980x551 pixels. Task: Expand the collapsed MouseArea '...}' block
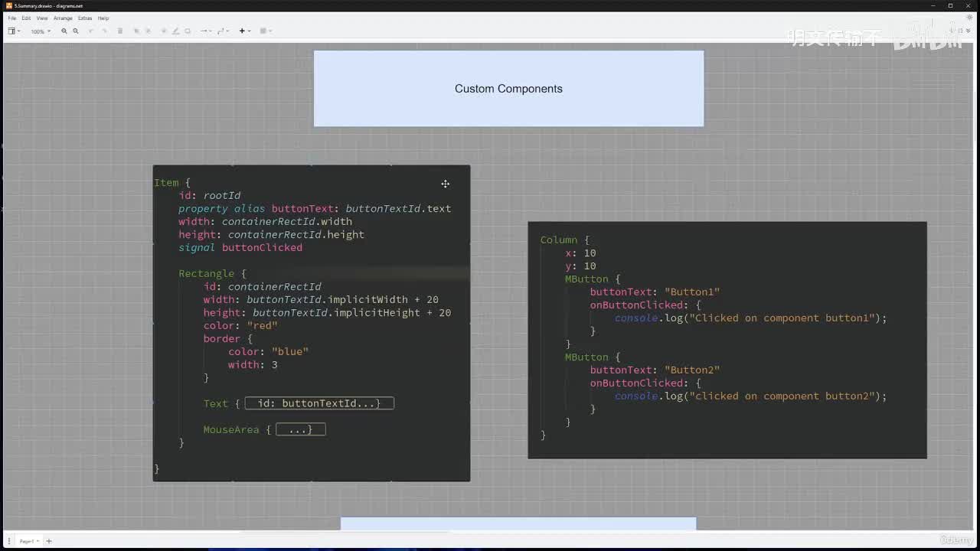click(x=301, y=429)
